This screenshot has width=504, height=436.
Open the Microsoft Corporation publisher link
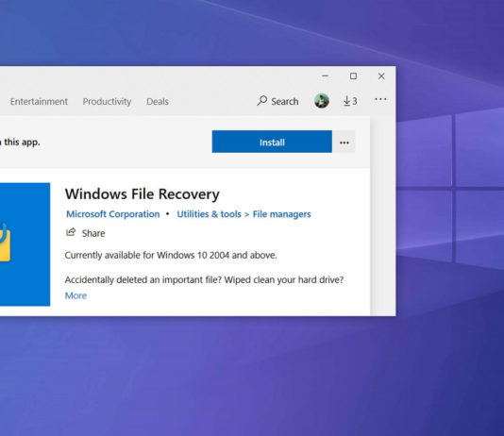click(113, 214)
